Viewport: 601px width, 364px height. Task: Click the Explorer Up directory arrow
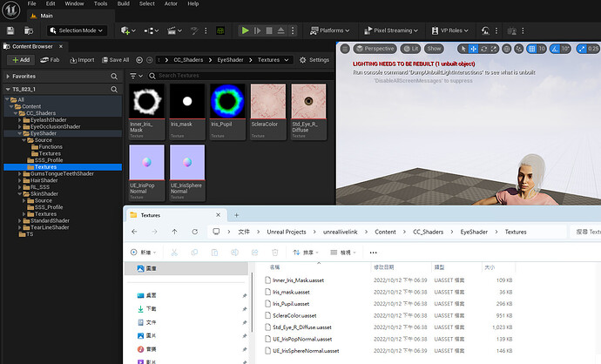(x=174, y=232)
